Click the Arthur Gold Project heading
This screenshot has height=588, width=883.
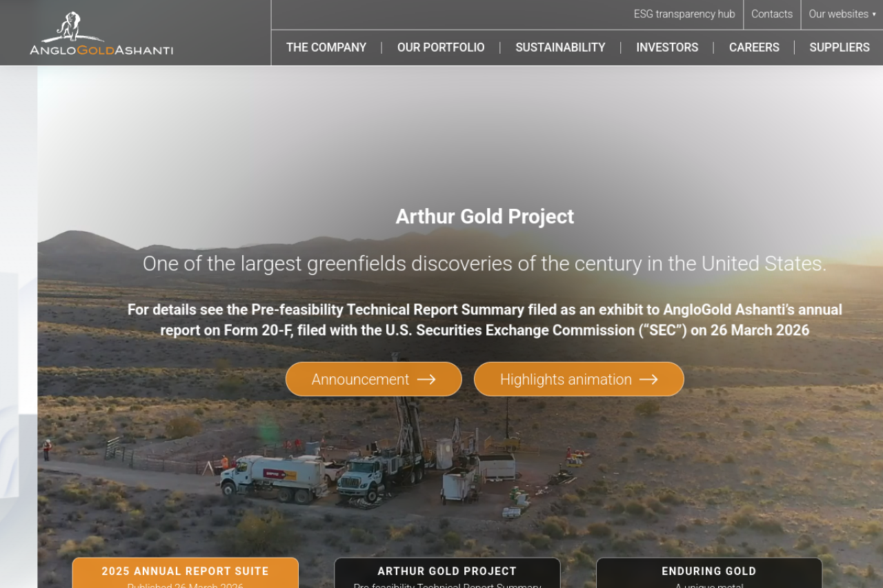click(x=485, y=216)
